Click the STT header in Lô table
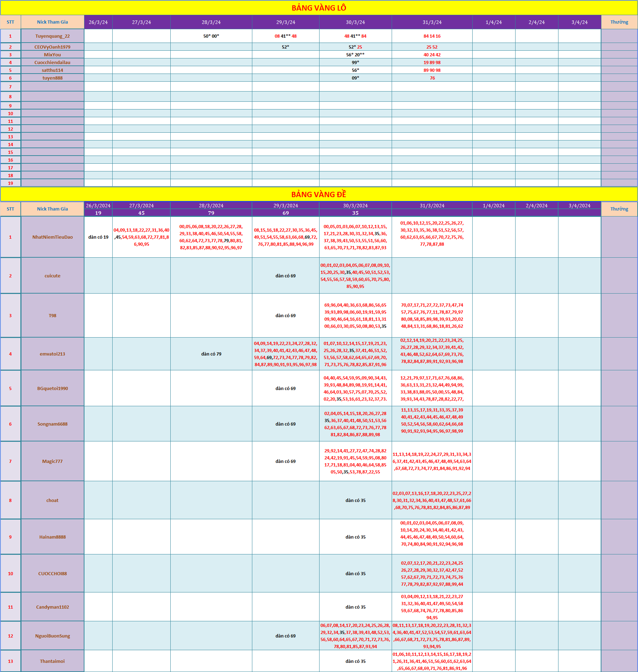The image size is (638, 672). [11, 22]
